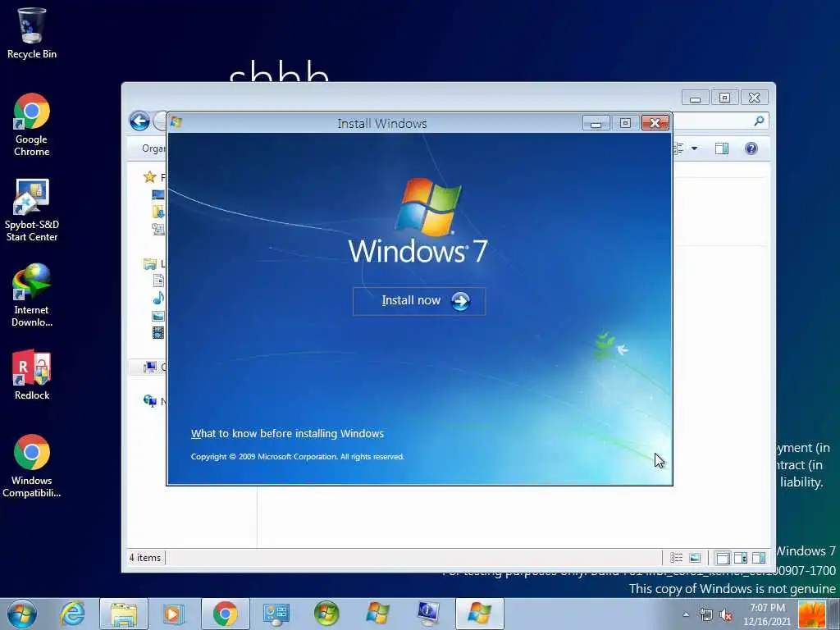This screenshot has height=630, width=840.
Task: Select Internet Download Manager desktop shortcut
Action: 32,294
